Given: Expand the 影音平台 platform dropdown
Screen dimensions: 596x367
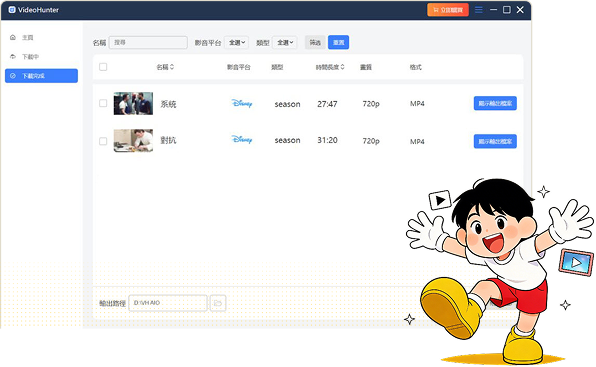Looking at the screenshot, I should tap(236, 42).
